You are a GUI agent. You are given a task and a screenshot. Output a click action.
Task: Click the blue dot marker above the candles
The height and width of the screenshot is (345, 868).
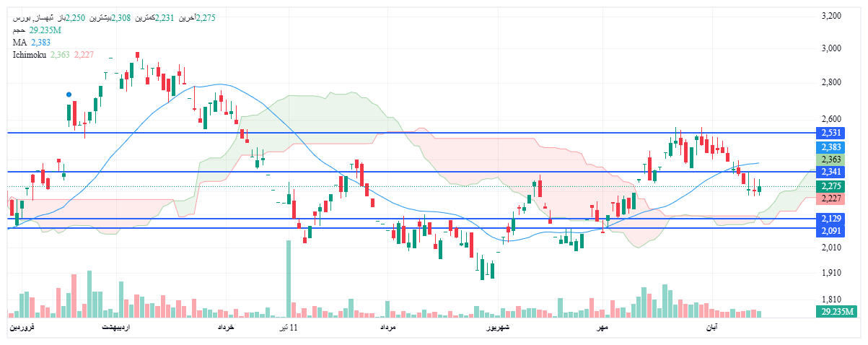(x=69, y=95)
